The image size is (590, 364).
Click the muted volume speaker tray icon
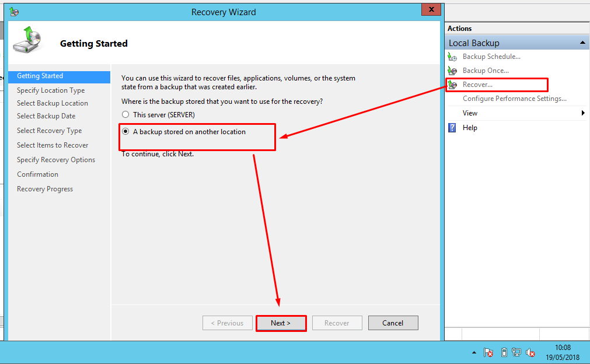click(x=530, y=352)
